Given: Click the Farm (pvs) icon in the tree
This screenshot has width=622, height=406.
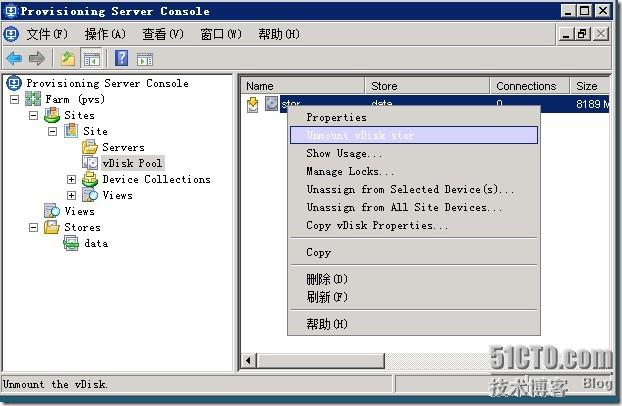Looking at the screenshot, I should (33, 99).
